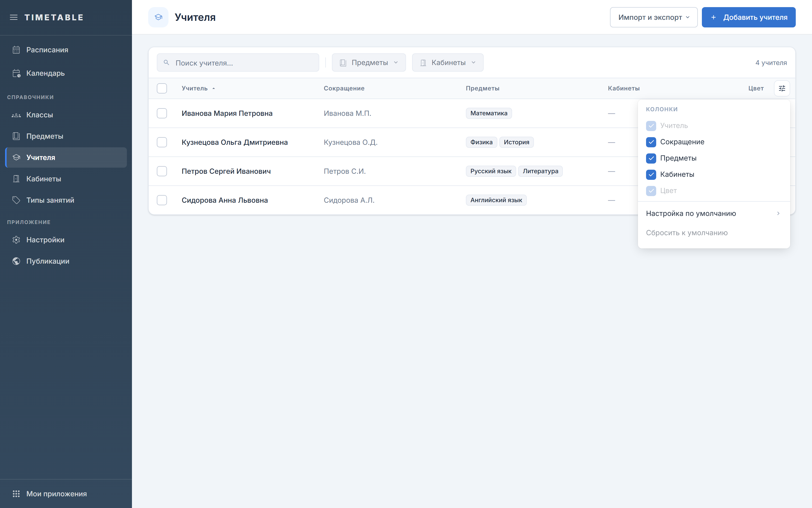Click the TIMETABLE logo text
Viewport: 812px width, 508px height.
pos(54,18)
